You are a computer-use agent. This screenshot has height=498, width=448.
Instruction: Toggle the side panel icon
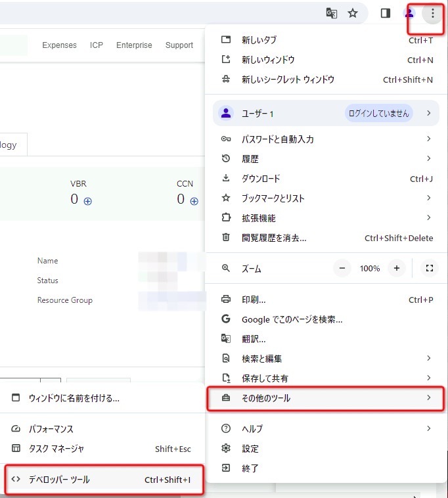click(x=386, y=13)
